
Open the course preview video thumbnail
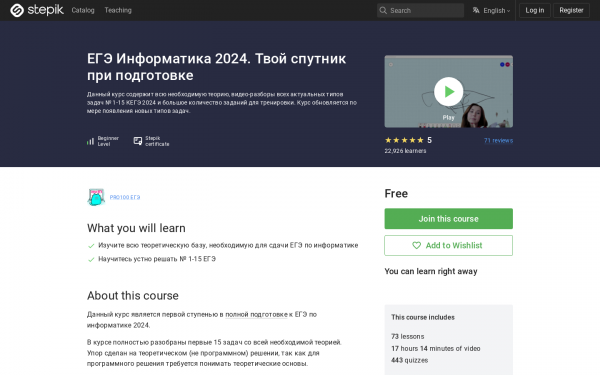pyautogui.click(x=448, y=91)
